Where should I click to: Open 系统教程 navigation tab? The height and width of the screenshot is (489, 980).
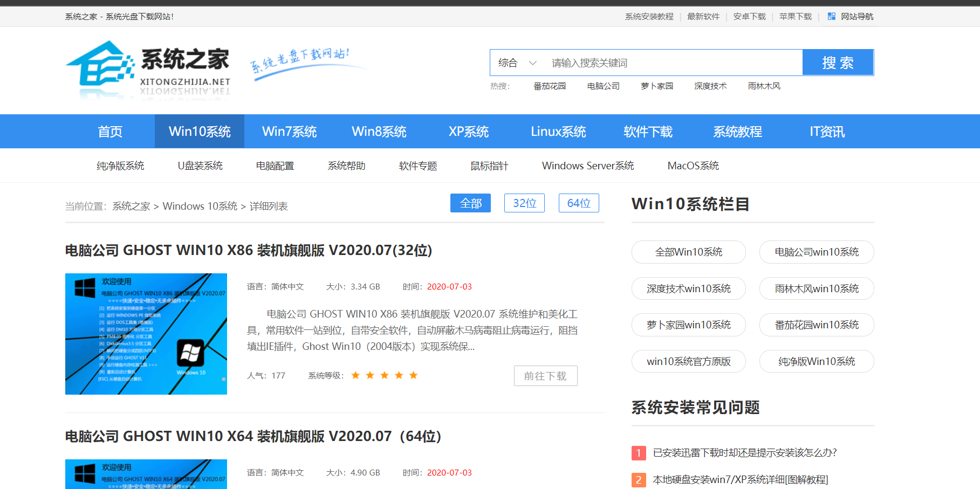(x=737, y=132)
